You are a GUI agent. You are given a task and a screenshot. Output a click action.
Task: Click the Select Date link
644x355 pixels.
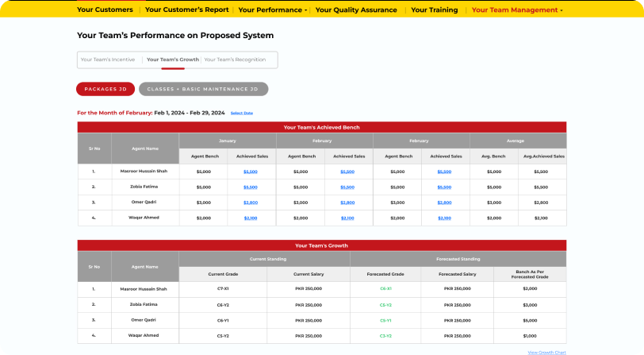click(x=241, y=113)
